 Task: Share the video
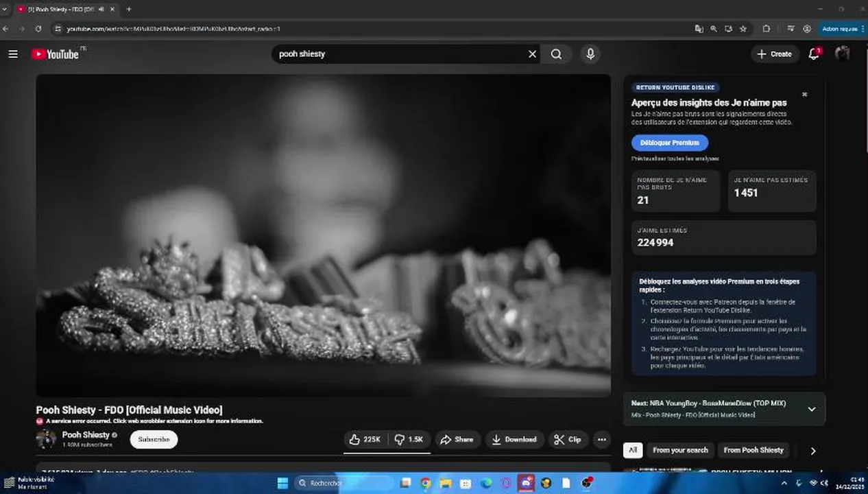click(x=457, y=440)
